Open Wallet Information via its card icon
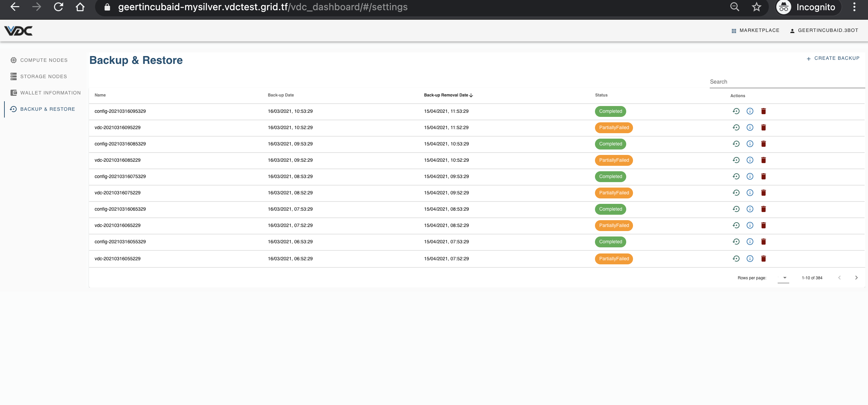Viewport: 868px width, 405px height. (14, 92)
